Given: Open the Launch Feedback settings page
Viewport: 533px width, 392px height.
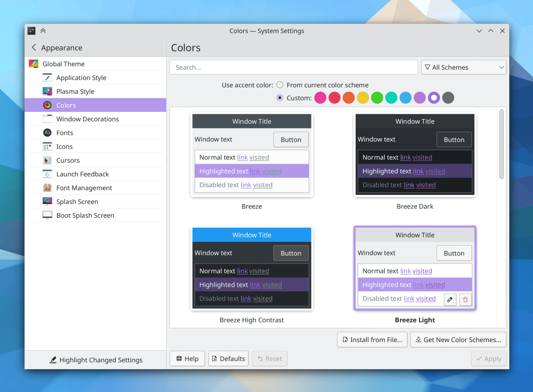Looking at the screenshot, I should tap(82, 174).
